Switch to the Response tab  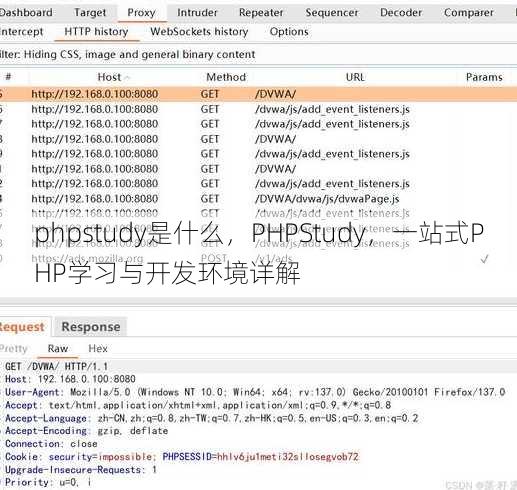click(91, 327)
